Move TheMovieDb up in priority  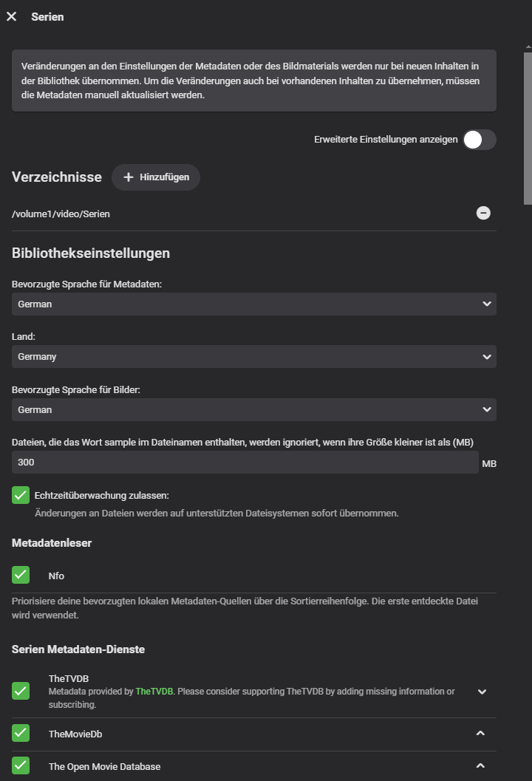[480, 733]
